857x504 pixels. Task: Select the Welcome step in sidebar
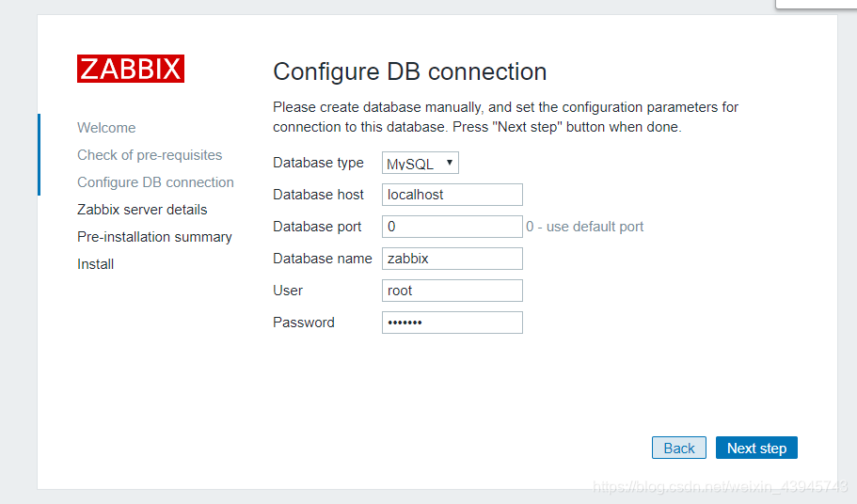[106, 128]
